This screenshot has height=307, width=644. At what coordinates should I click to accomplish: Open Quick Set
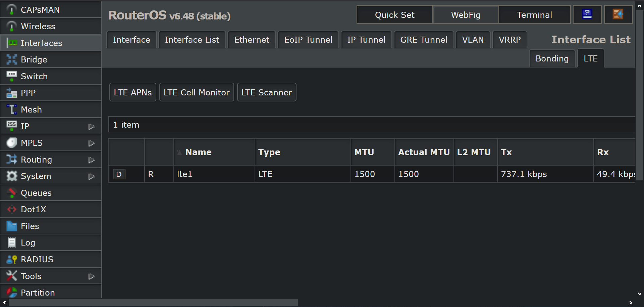[394, 15]
